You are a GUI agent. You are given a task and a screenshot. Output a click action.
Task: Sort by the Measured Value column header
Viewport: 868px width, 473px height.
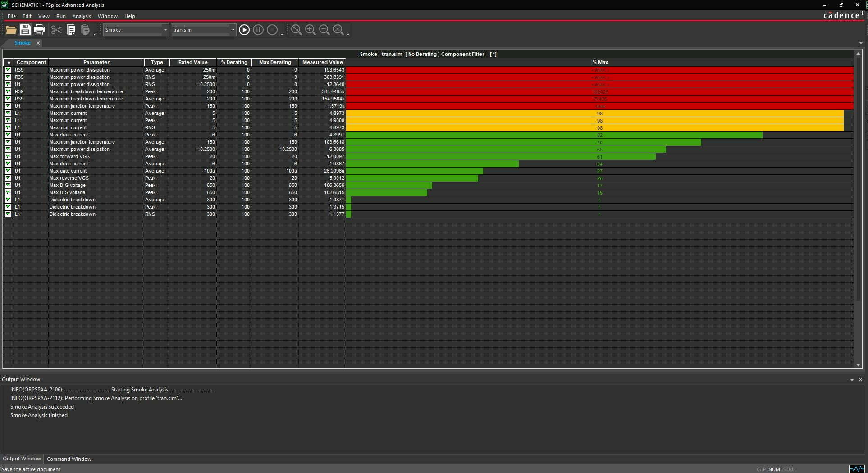click(322, 62)
